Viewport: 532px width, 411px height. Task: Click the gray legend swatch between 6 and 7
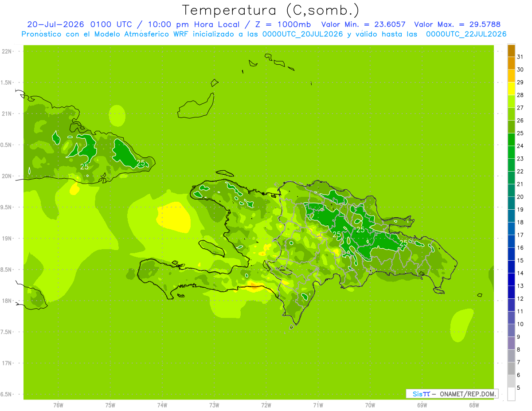click(511, 368)
